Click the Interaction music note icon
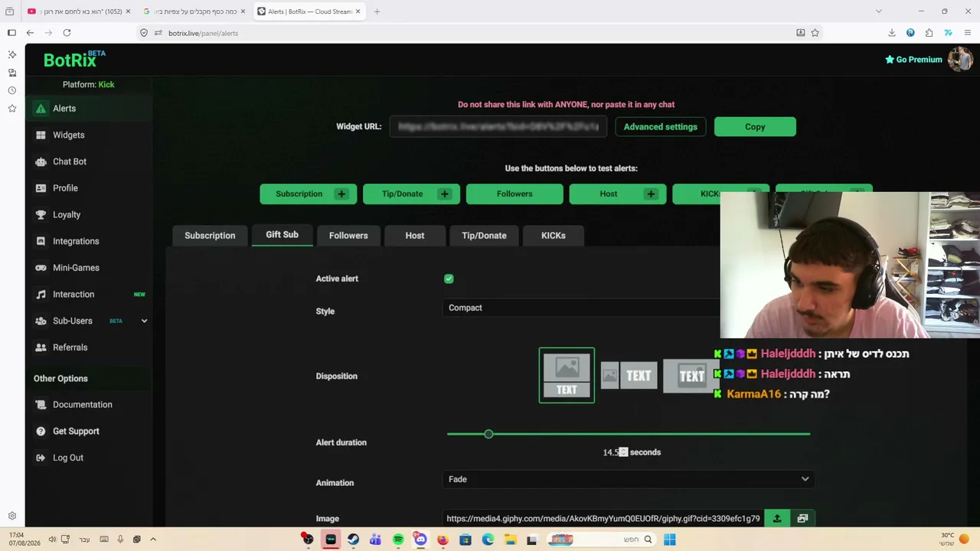 (x=41, y=295)
